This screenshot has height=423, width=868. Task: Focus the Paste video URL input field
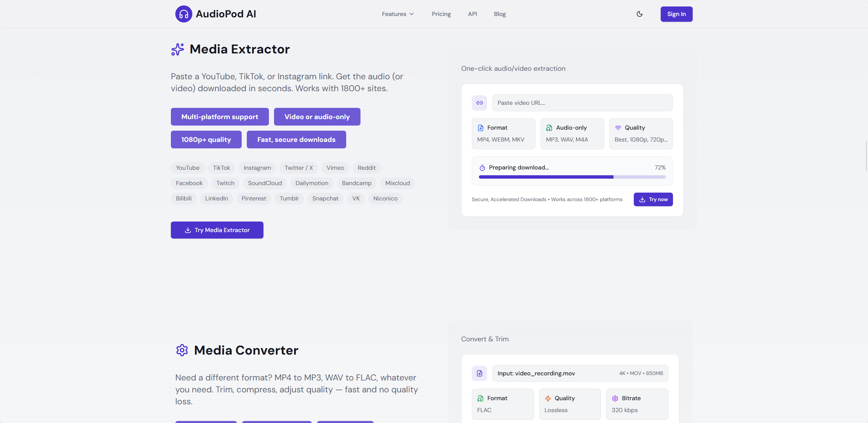click(x=582, y=103)
